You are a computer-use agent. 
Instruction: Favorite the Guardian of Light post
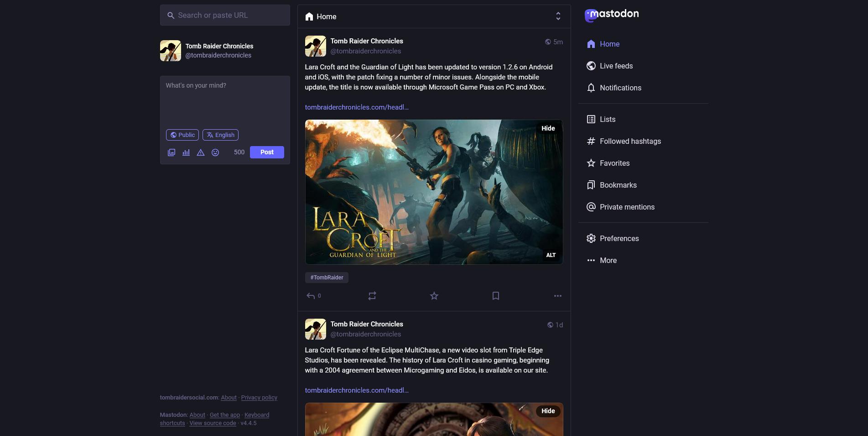[x=434, y=296]
